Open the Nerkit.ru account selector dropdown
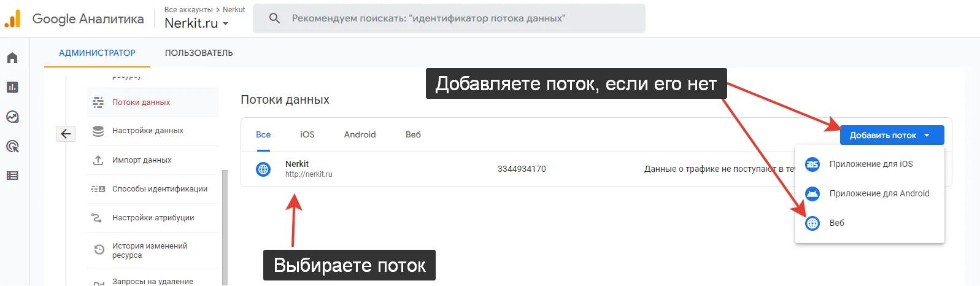This screenshot has height=286, width=980. pyautogui.click(x=196, y=23)
